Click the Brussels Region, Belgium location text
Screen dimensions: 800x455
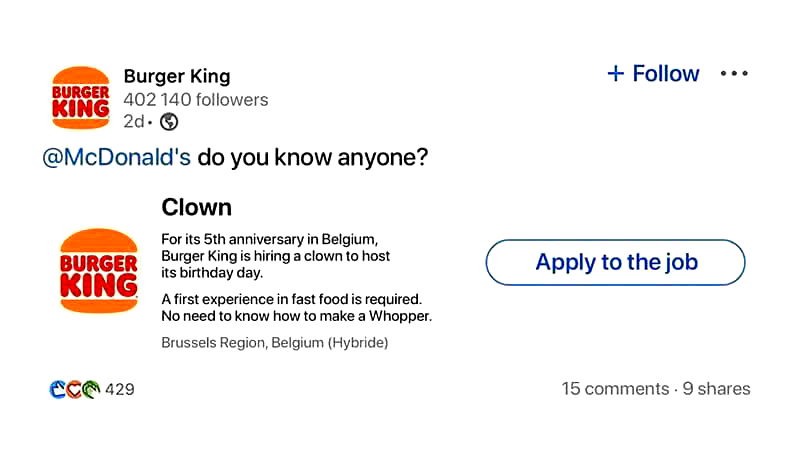tap(274, 343)
